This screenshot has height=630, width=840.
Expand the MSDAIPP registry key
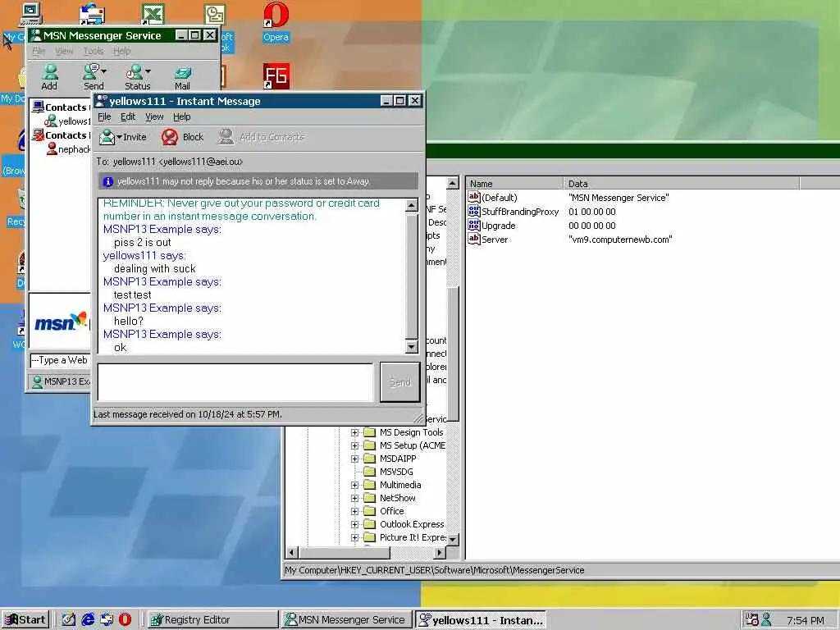click(354, 459)
